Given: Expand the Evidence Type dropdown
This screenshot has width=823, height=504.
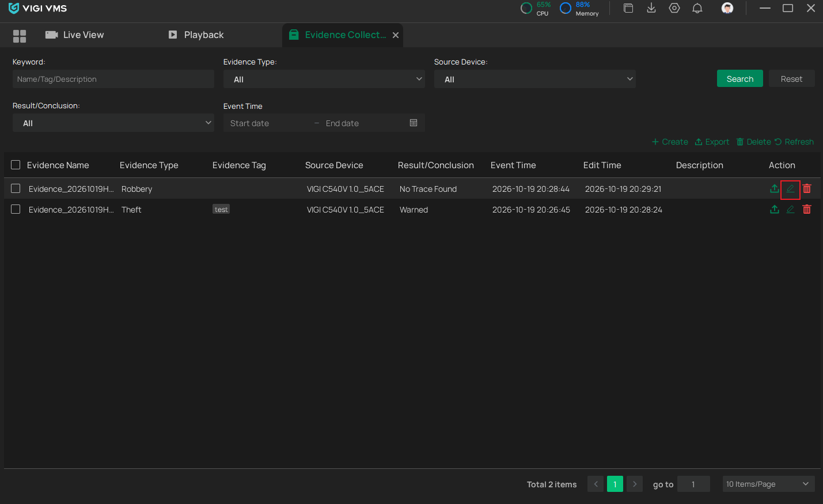Looking at the screenshot, I should tap(324, 79).
